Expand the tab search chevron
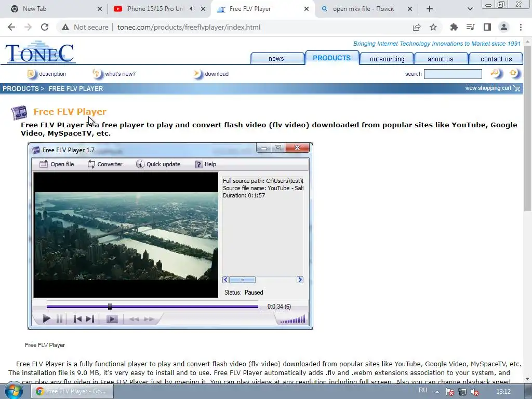 (x=470, y=9)
